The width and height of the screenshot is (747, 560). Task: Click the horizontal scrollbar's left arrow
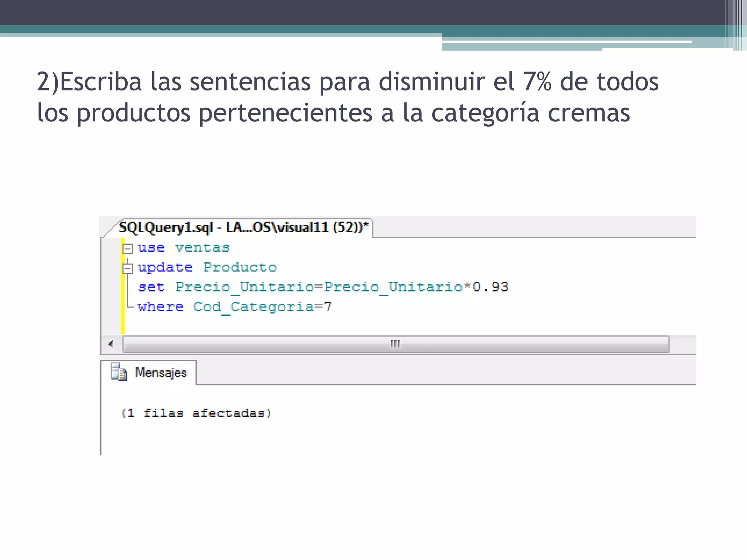(x=111, y=344)
